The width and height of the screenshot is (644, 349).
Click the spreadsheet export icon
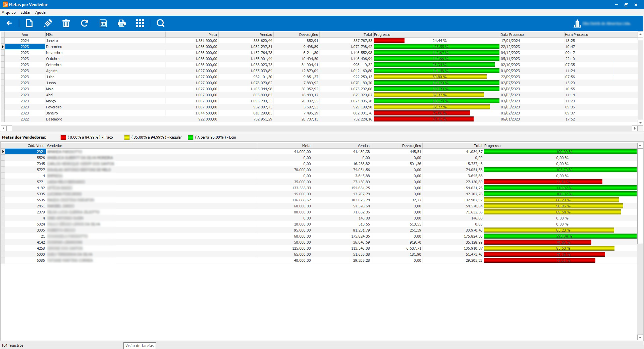103,23
